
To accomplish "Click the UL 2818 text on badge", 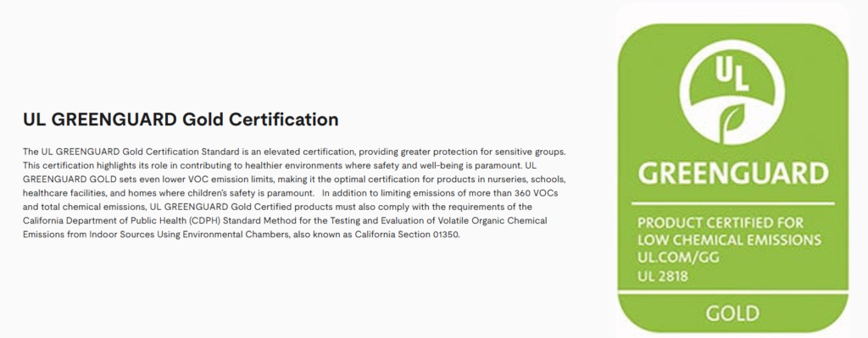I will 663,275.
